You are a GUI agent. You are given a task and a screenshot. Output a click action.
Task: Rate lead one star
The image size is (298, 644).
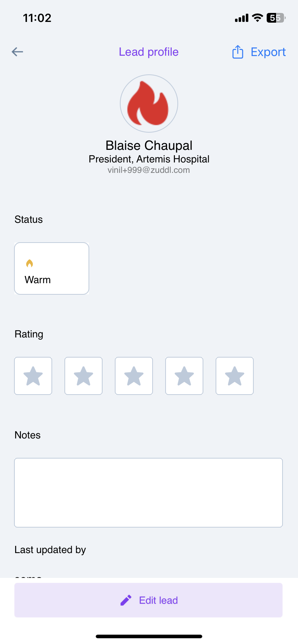click(x=33, y=376)
